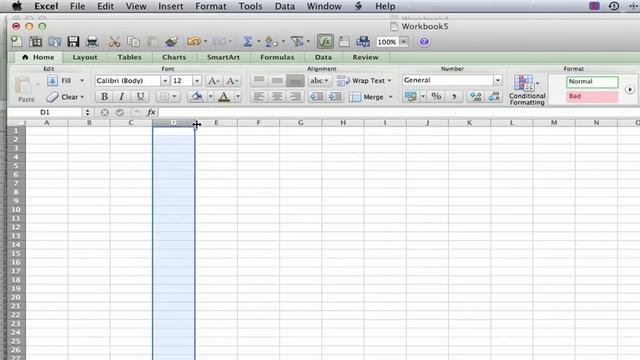Open templates gallery icon in toolbar

[36, 41]
